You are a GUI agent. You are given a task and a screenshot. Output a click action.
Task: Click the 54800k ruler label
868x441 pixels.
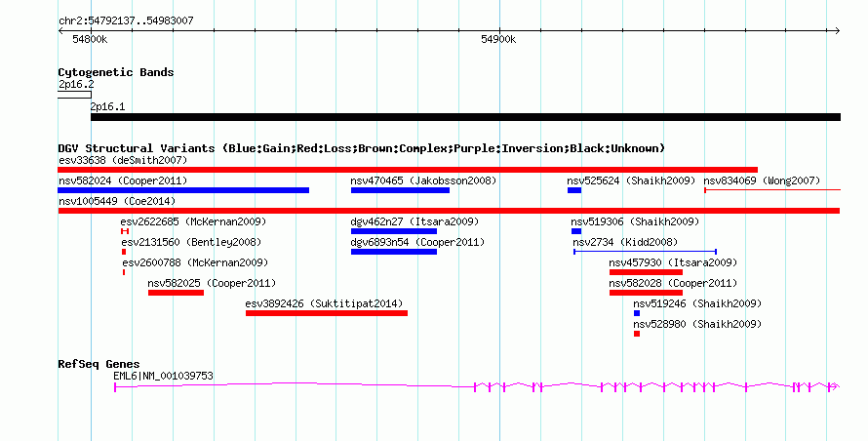tap(90, 39)
